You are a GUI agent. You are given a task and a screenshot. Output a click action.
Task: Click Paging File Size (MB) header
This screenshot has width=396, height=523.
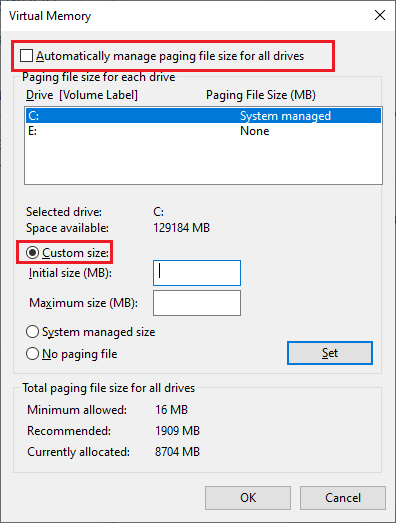click(261, 95)
